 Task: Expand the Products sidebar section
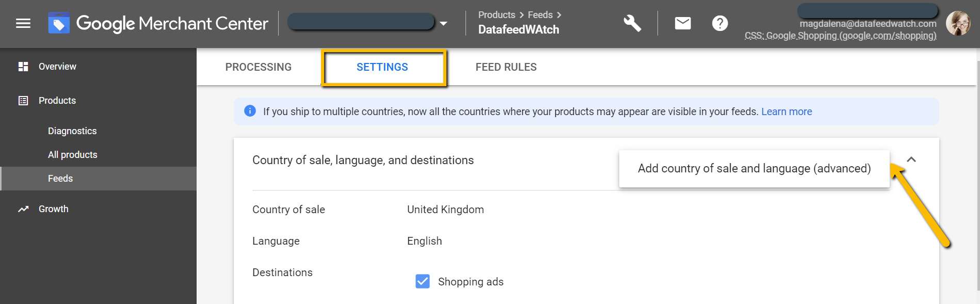point(57,101)
